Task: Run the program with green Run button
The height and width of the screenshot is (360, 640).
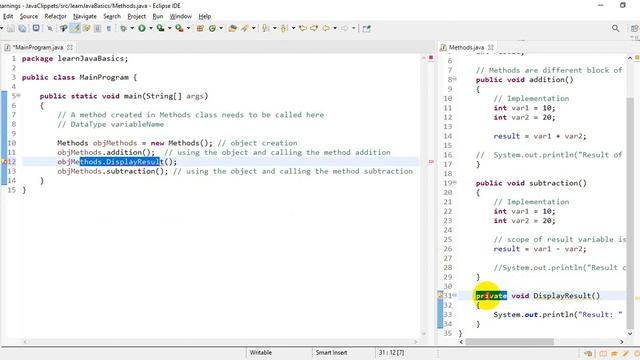Action: coord(142,28)
